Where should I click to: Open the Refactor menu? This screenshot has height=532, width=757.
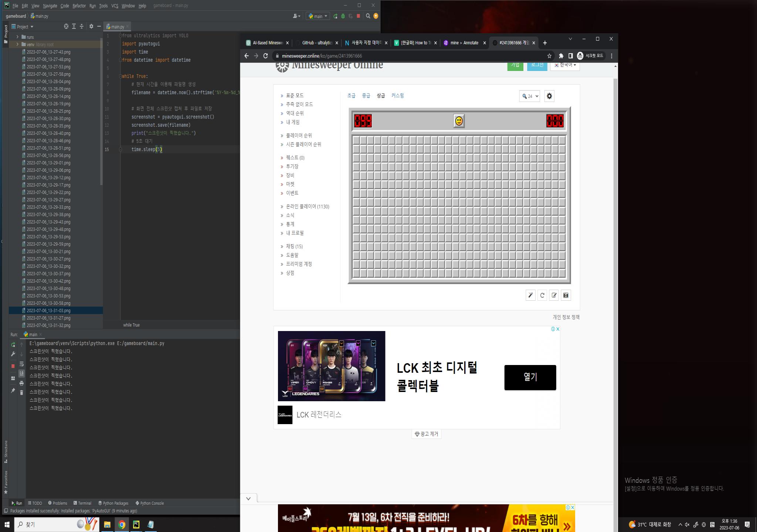(79, 6)
